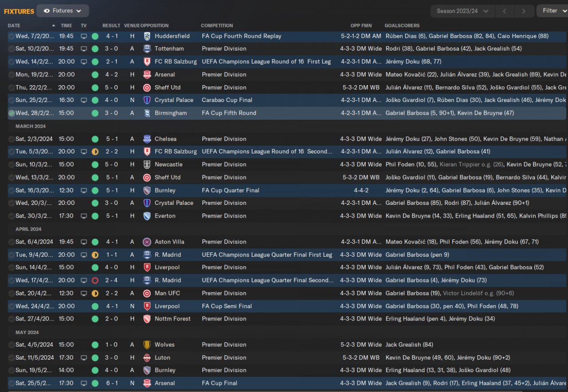Expand the Filter dropdown
The height and width of the screenshot is (392, 568).
553,11
